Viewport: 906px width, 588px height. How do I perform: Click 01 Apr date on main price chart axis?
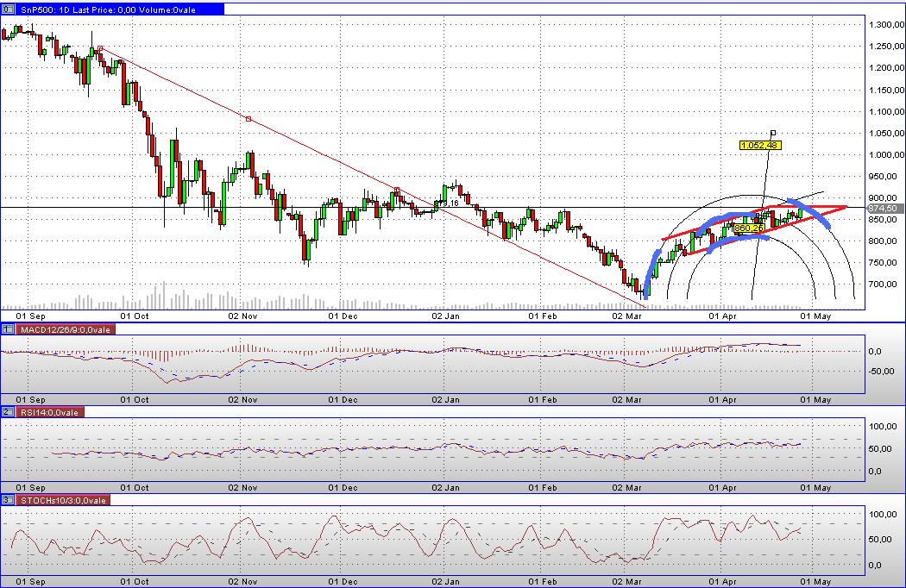pos(723,316)
